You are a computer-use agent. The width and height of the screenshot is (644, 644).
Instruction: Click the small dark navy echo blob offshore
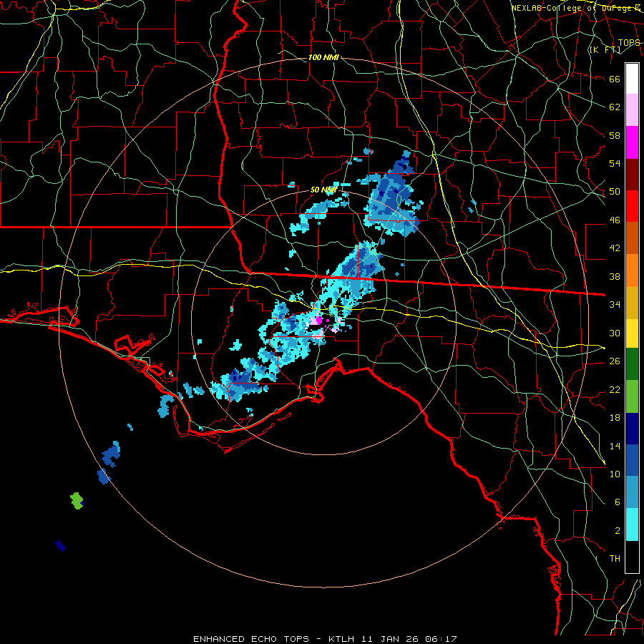pos(60,546)
